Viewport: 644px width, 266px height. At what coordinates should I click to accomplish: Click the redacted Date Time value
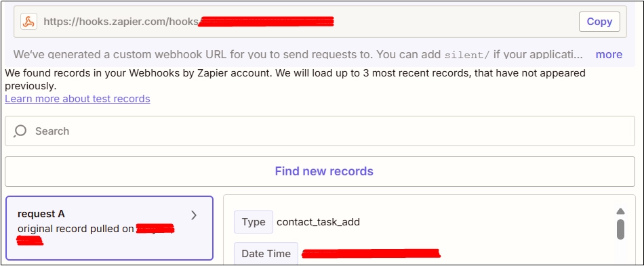click(x=371, y=254)
